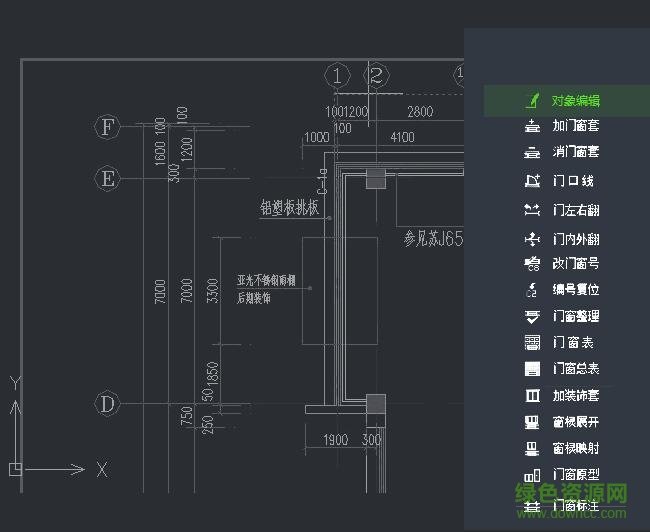The height and width of the screenshot is (532, 650).
Task: Click the 铝塑板挑板 annotation text
Action: point(289,209)
